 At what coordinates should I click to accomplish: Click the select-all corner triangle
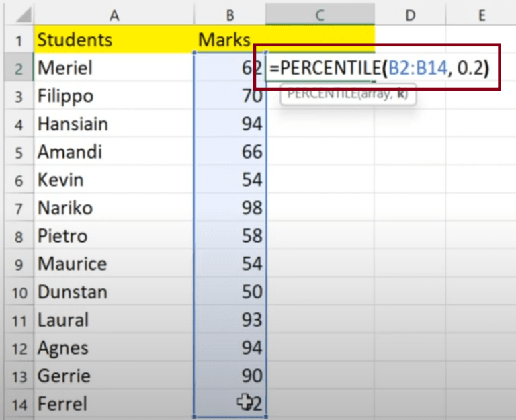click(24, 15)
